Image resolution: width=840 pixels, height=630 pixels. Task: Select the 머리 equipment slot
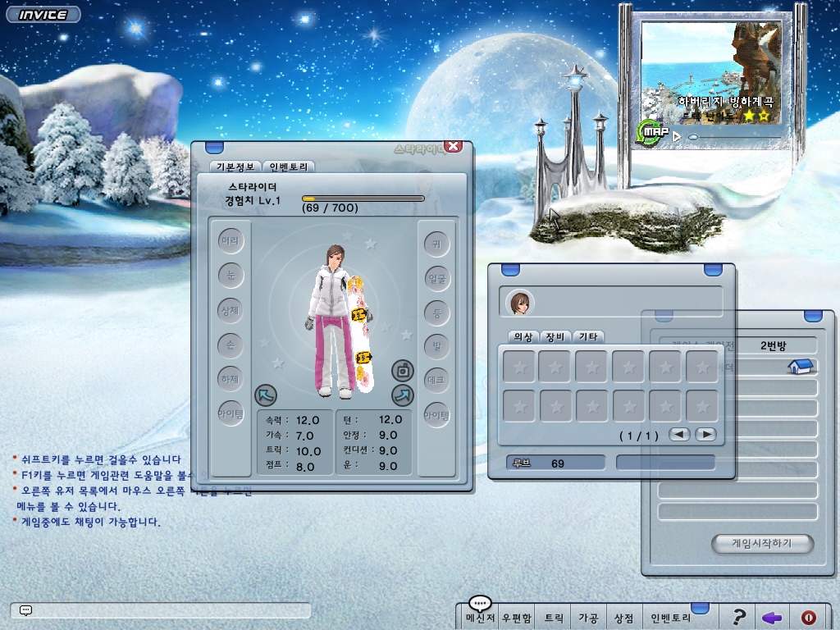coord(231,240)
